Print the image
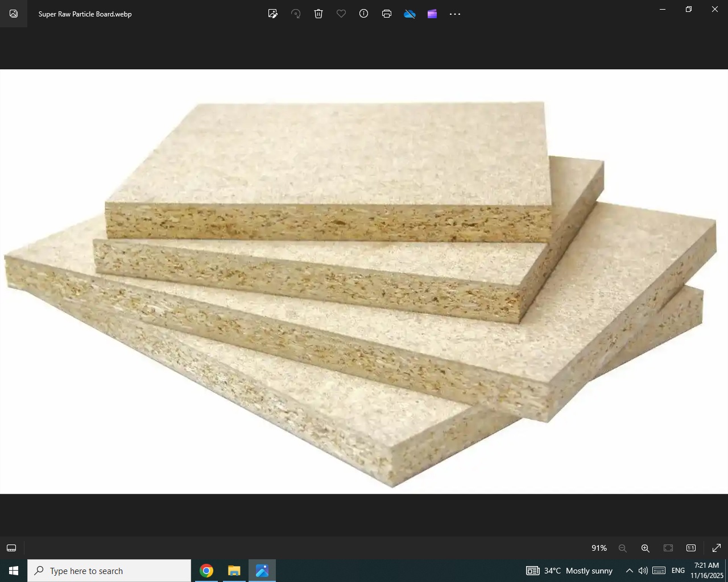The width and height of the screenshot is (728, 582). (387, 14)
